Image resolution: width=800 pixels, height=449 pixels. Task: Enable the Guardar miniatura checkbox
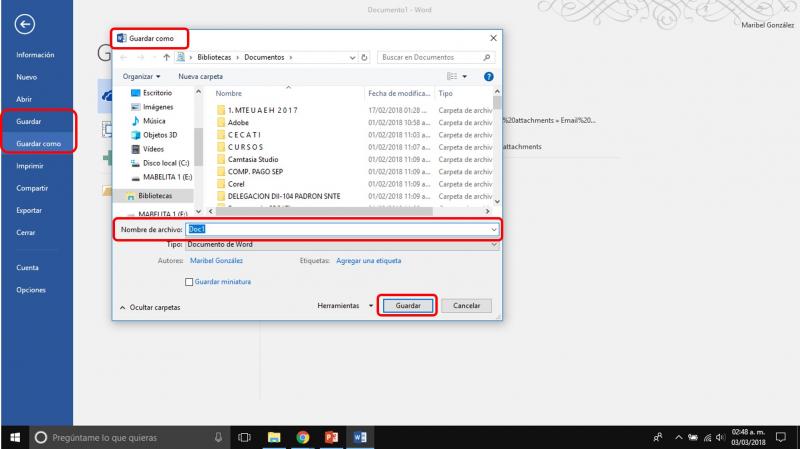pos(189,282)
